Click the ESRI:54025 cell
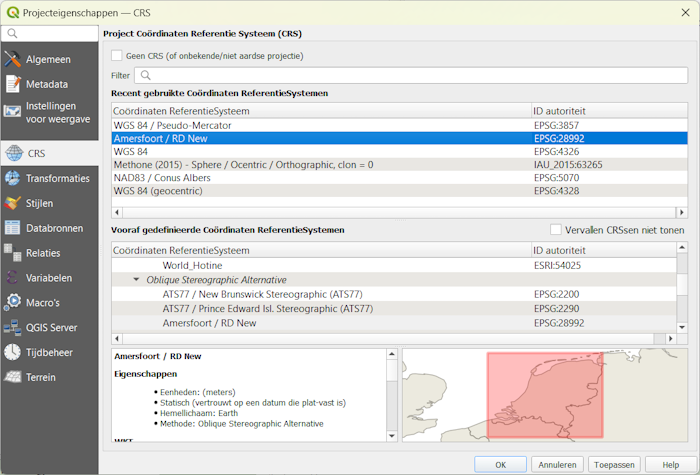 (557, 265)
